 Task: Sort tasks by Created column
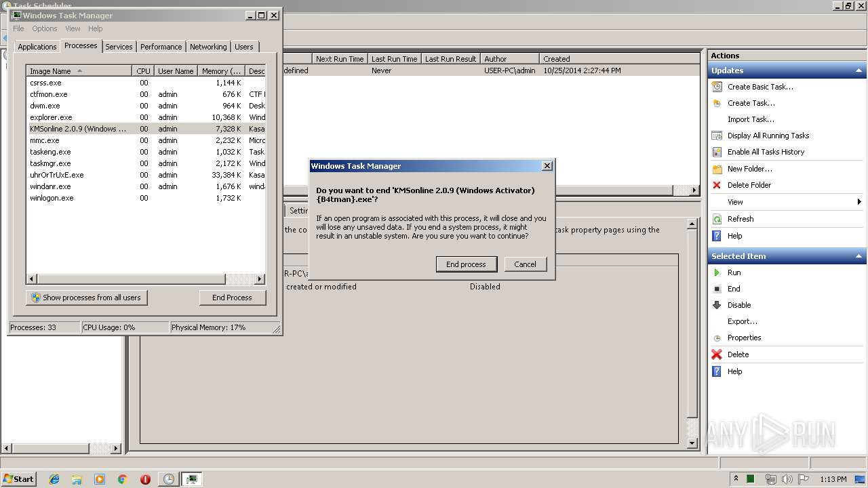(620, 59)
